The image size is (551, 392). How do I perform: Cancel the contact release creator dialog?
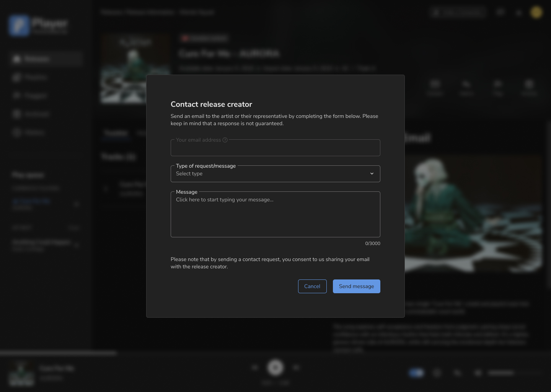312,286
